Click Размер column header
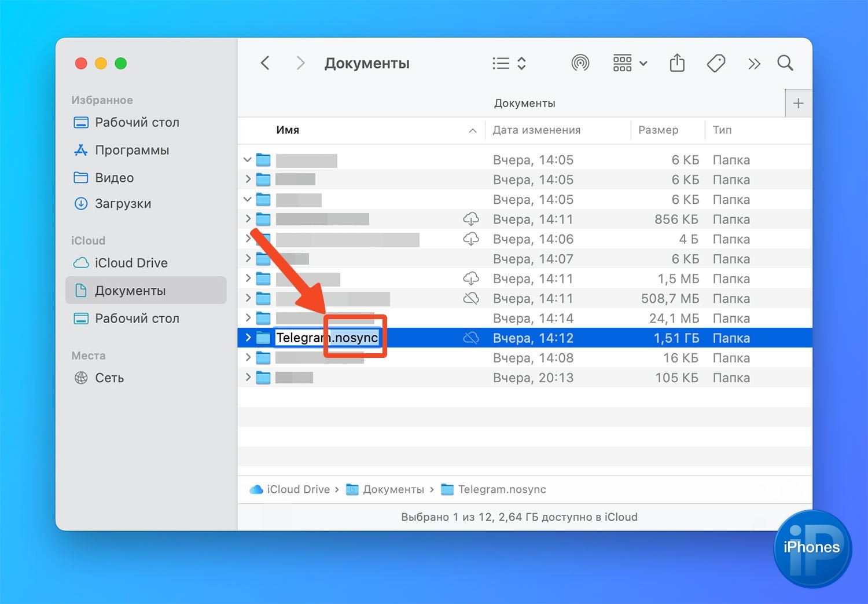 (x=658, y=130)
